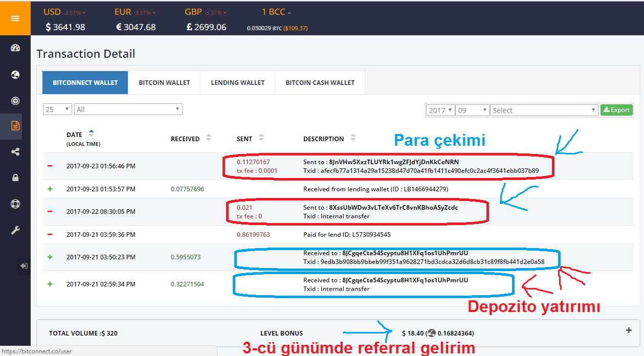Image resolution: width=644 pixels, height=356 pixels.
Task: Open the hamburger menu button
Action: point(15,18)
